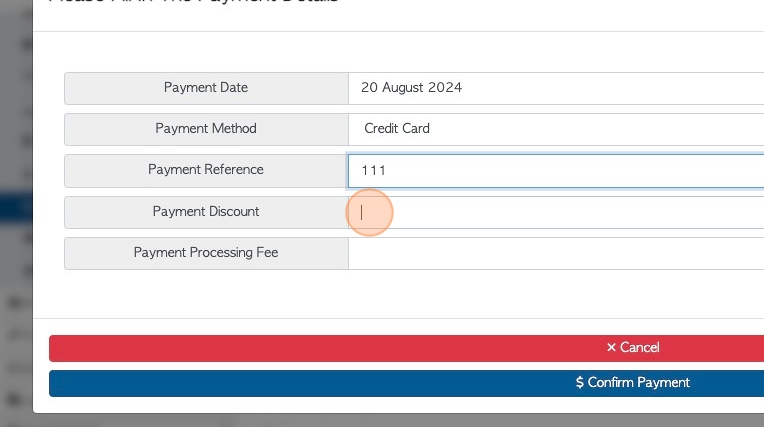Click the highlighted blue sidebar item behind overlay
This screenshot has width=764, height=427.
tap(16, 208)
